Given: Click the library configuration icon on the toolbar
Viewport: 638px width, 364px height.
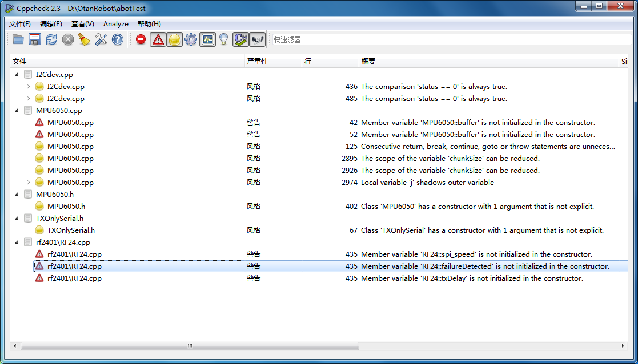Looking at the screenshot, I should 240,39.
